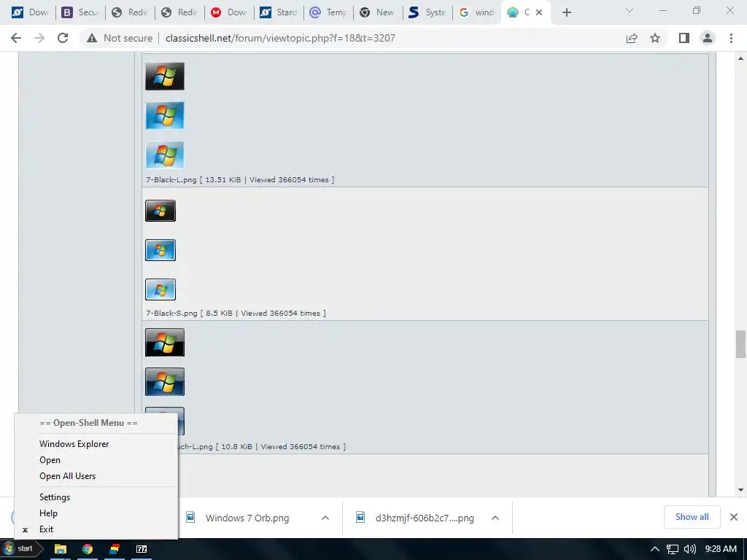
Task: Click the 9:28 AM clock
Action: click(x=721, y=549)
